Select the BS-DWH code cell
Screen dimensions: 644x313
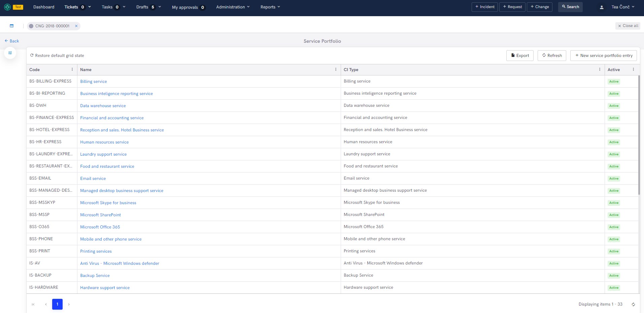click(x=52, y=105)
